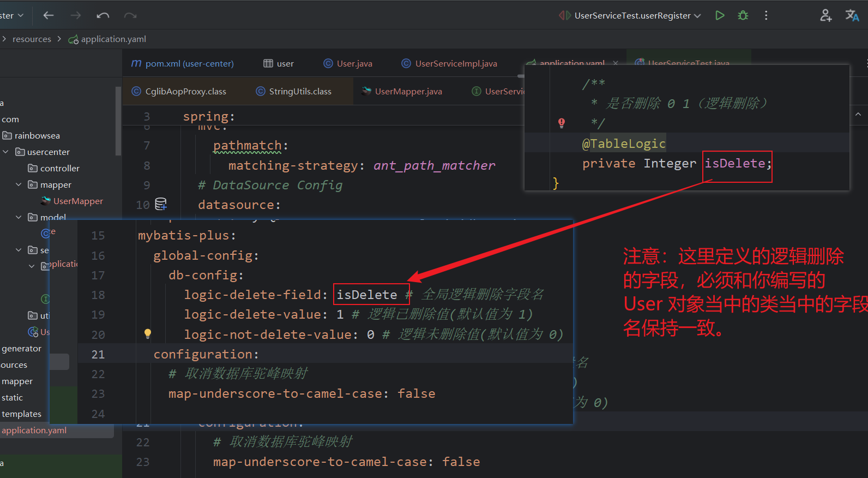Click 'logic-not-delete-value: 0' on line 20
Viewport: 868px width, 478px height.
pos(279,334)
